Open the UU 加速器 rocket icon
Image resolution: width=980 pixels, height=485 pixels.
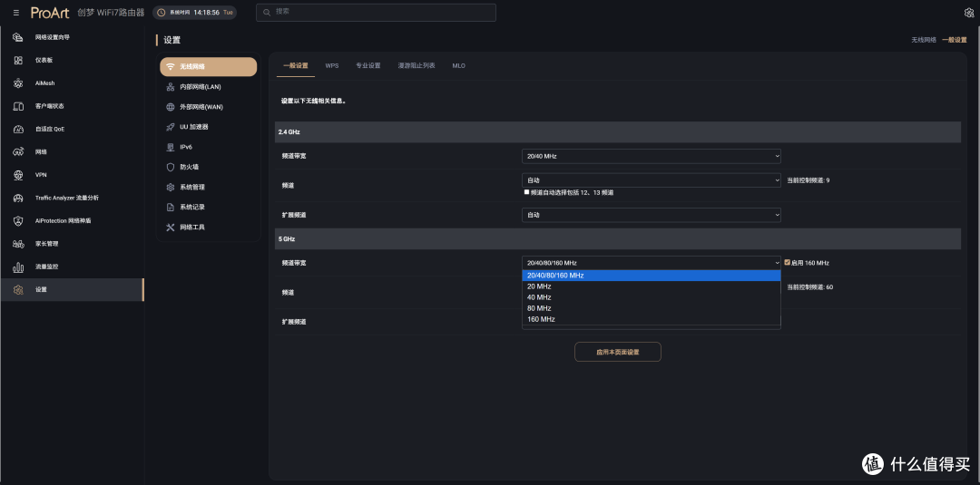tap(170, 127)
